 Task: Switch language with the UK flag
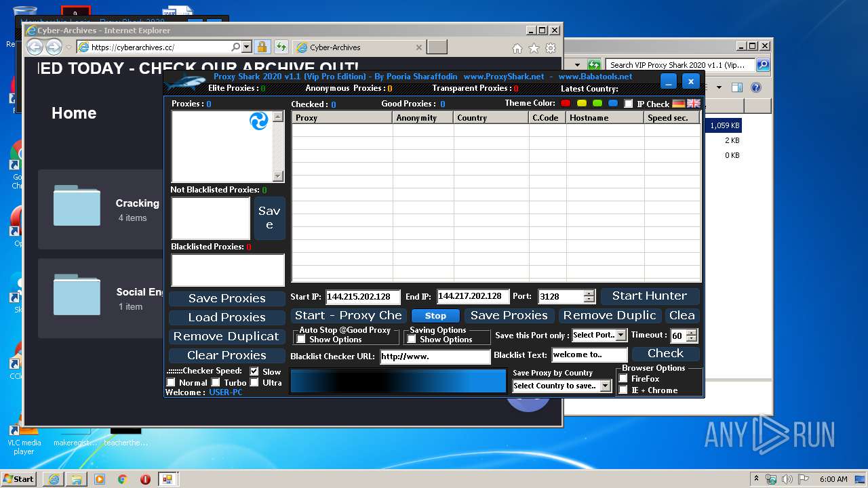coord(693,104)
